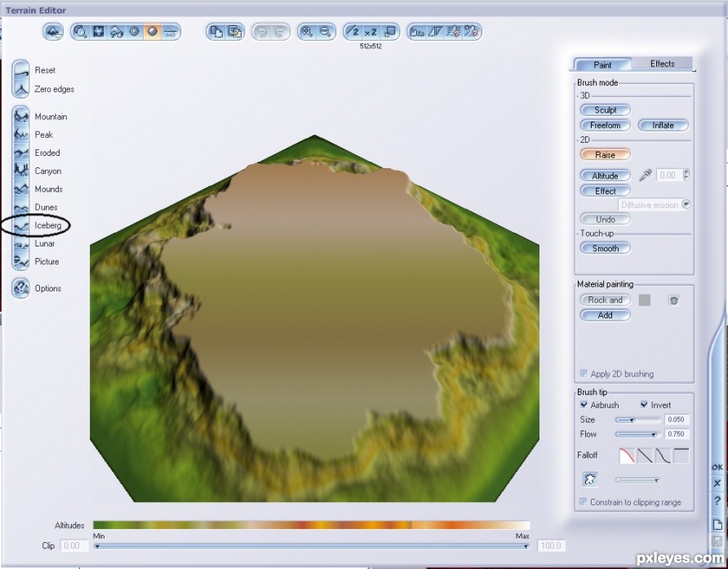The width and height of the screenshot is (728, 569).
Task: Click the 3D terrain preview
Action: (x=314, y=318)
